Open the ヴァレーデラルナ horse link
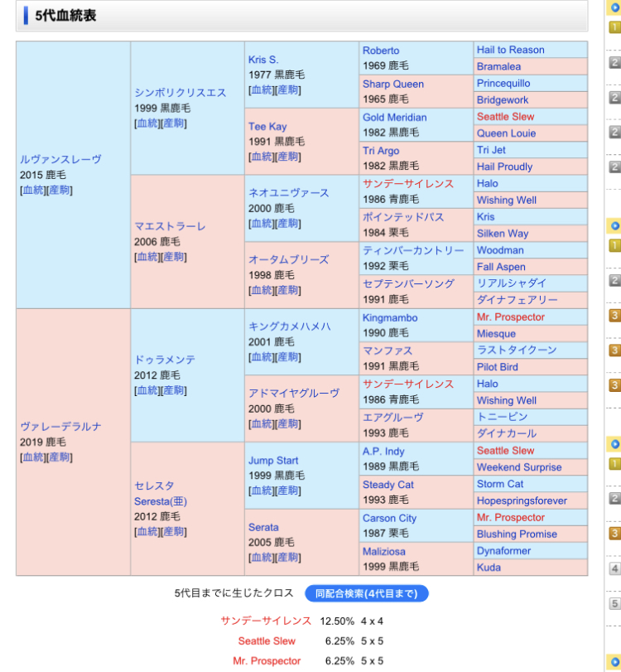Image resolution: width=621 pixels, height=672 pixels. click(x=60, y=427)
